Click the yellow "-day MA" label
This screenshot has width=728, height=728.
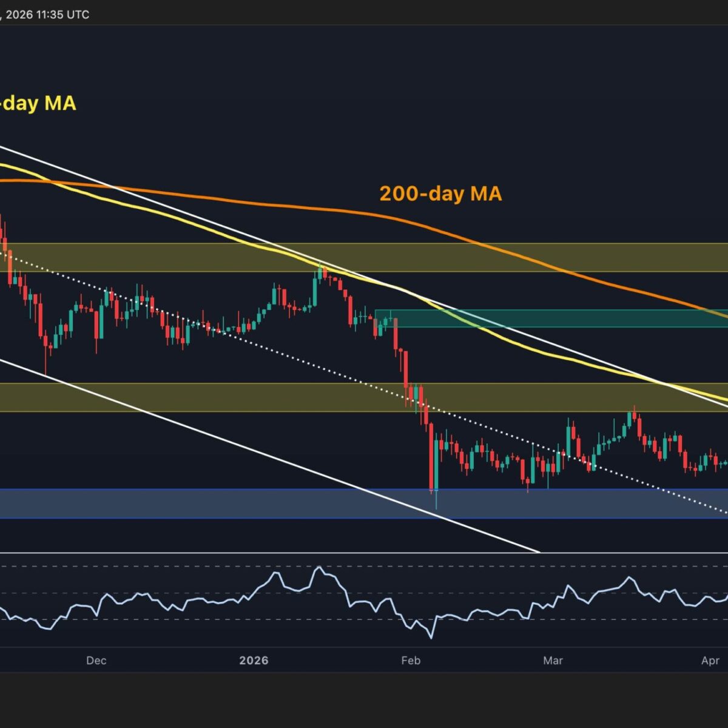[x=38, y=103]
